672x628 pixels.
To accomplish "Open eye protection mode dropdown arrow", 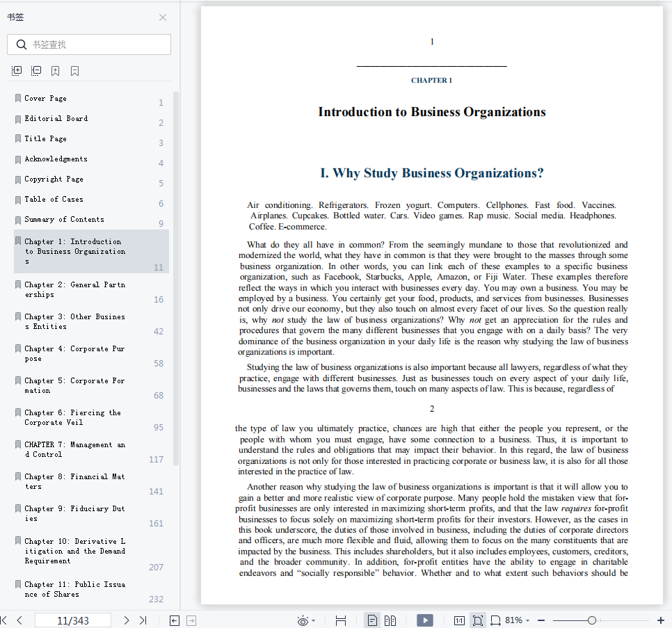I will (313, 621).
